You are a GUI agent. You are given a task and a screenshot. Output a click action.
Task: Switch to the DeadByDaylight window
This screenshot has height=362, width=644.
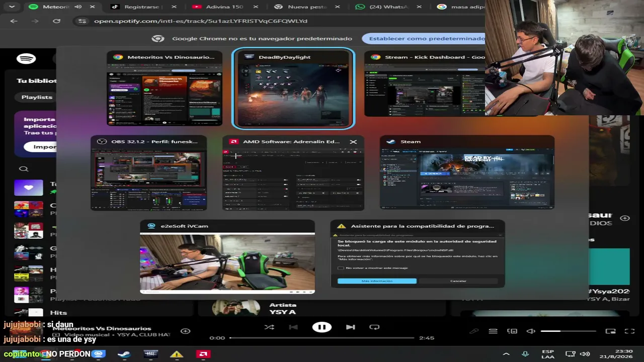[293, 88]
